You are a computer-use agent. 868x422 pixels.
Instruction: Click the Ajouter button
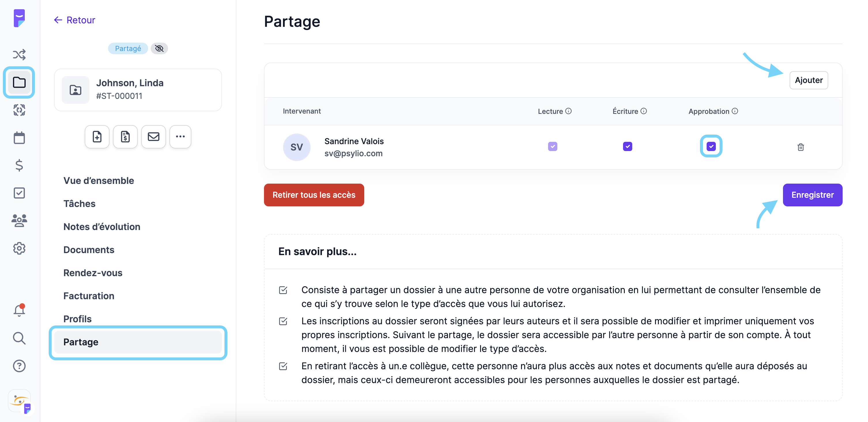[808, 80]
